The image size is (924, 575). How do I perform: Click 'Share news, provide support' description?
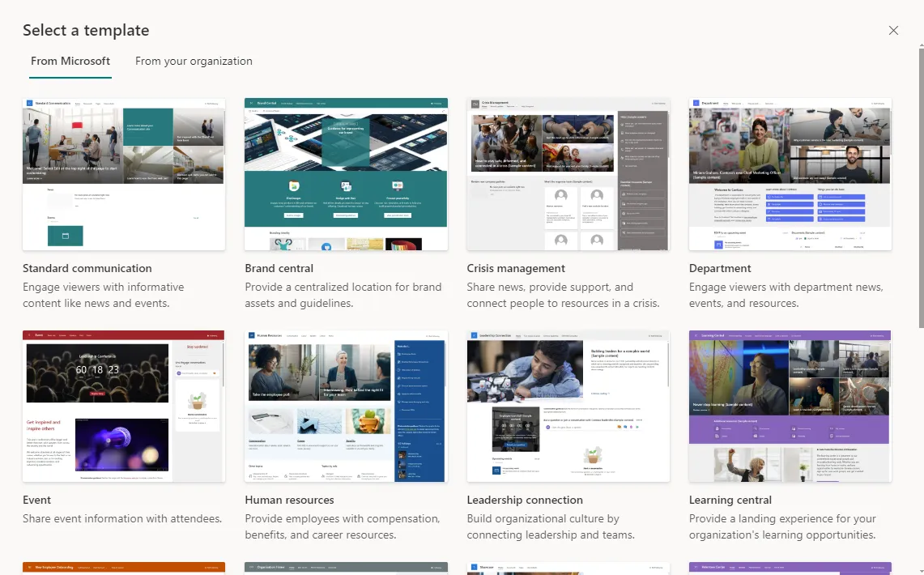click(x=563, y=295)
